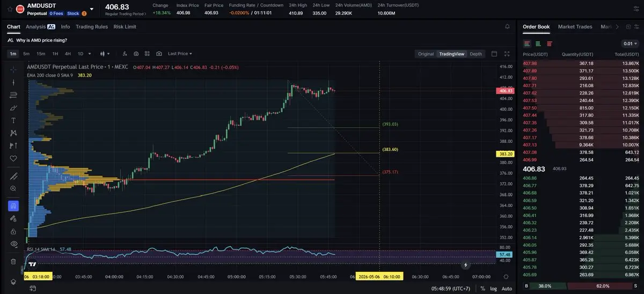Open the indicators fx button
Screen dimensions: 644x294
[125, 54]
